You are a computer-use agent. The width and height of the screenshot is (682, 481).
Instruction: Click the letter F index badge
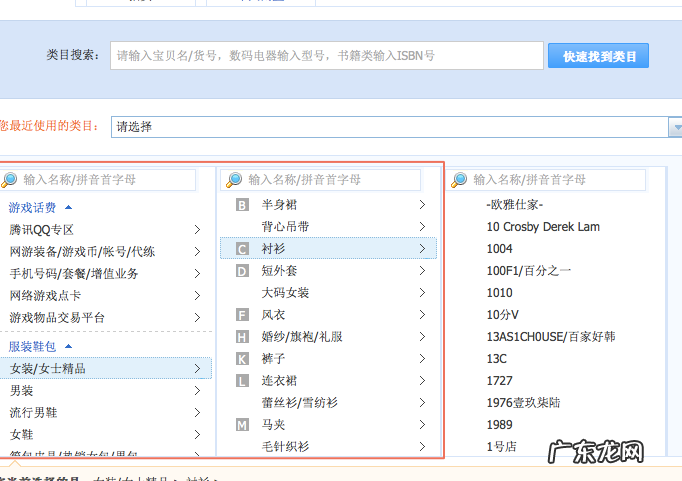click(242, 315)
